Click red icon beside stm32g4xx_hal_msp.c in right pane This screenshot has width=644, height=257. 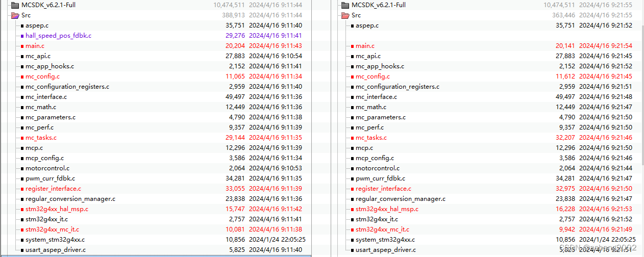352,210
